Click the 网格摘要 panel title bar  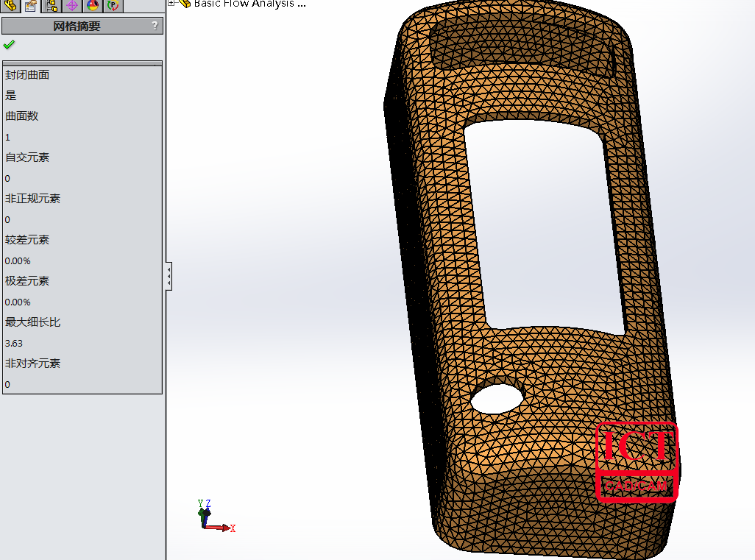coord(77,26)
